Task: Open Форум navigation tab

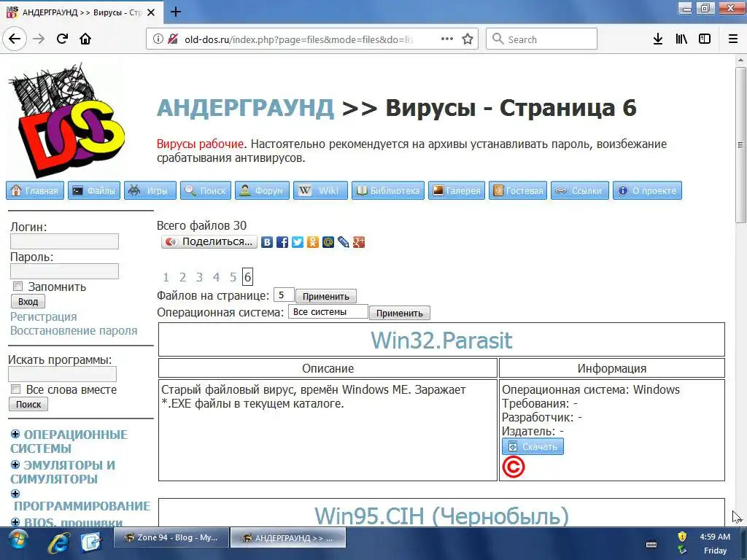Action: [262, 190]
